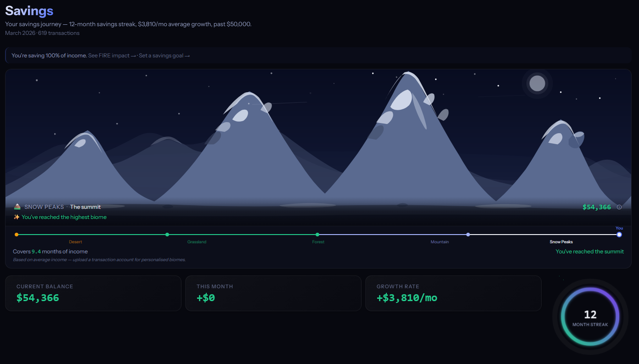Click the Grassland biome label
This screenshot has height=364, width=639.
(197, 242)
